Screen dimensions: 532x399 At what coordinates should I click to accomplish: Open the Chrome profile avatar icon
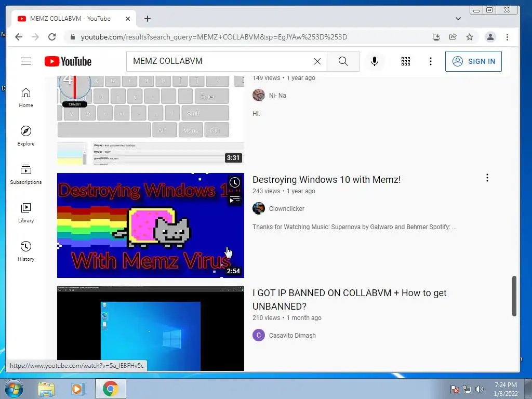click(x=490, y=37)
